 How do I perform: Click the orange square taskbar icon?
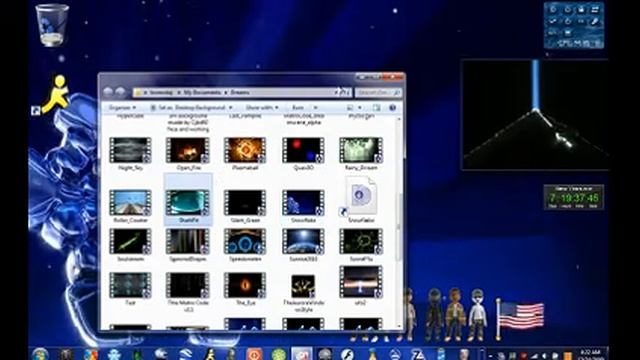254,354
